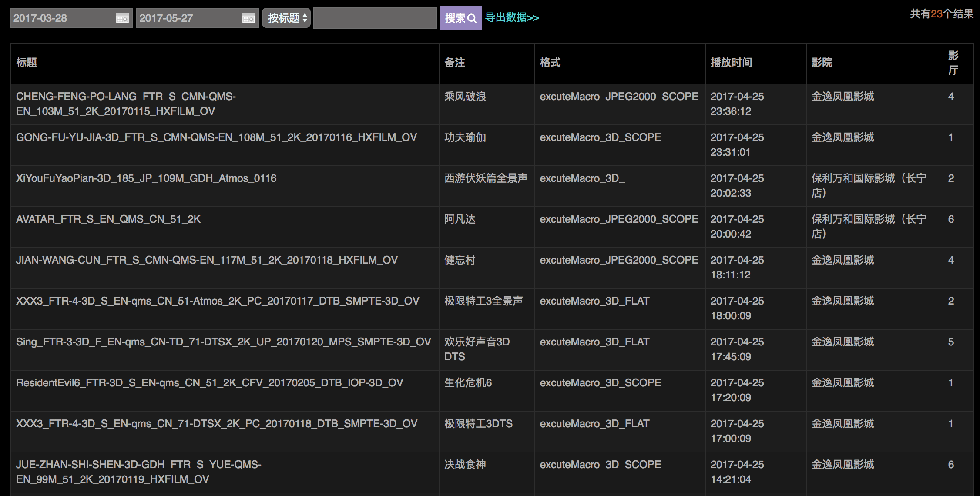980x496 pixels.
Task: Focus the search keyword input box
Action: point(375,18)
